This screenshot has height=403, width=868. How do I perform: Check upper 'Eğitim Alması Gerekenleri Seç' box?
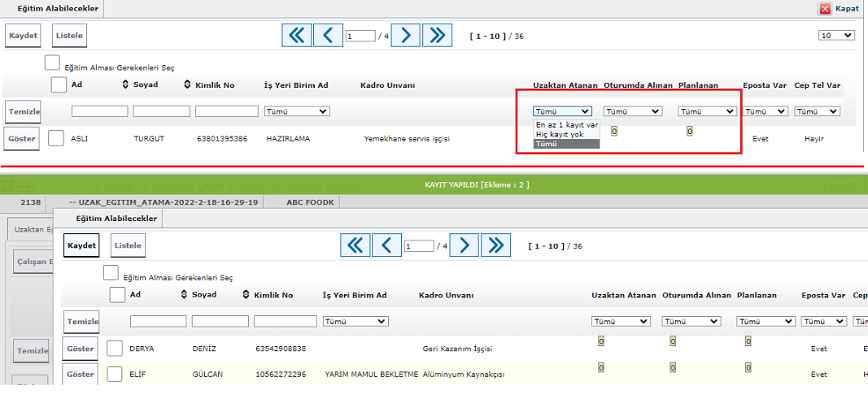click(x=52, y=63)
